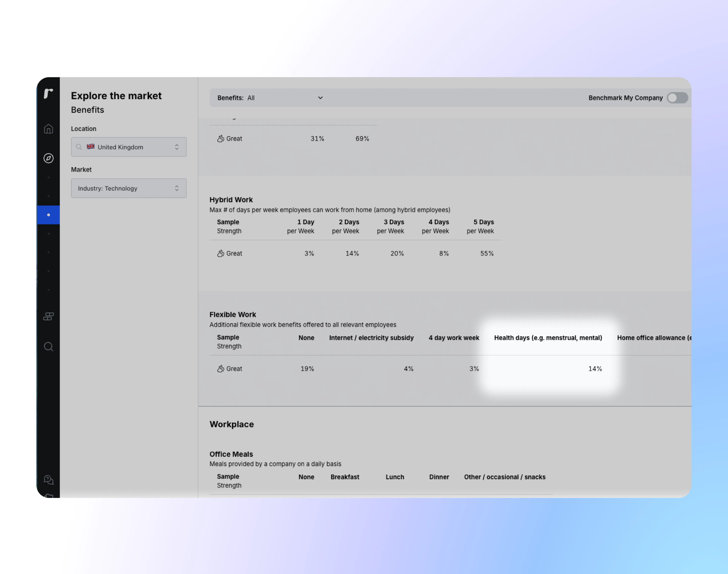
Task: Click the Flexible Work heading
Action: [232, 315]
